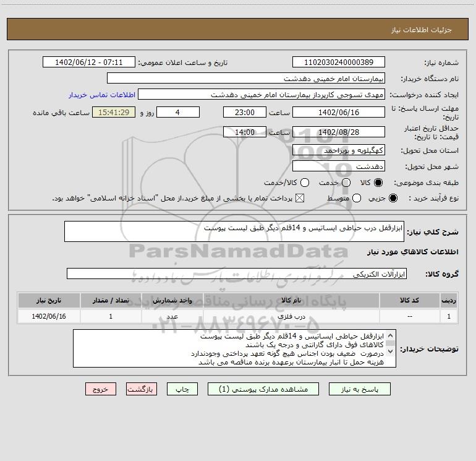
Task: Click the 1402/06/16 need date table cell
Action: [x=49, y=316]
